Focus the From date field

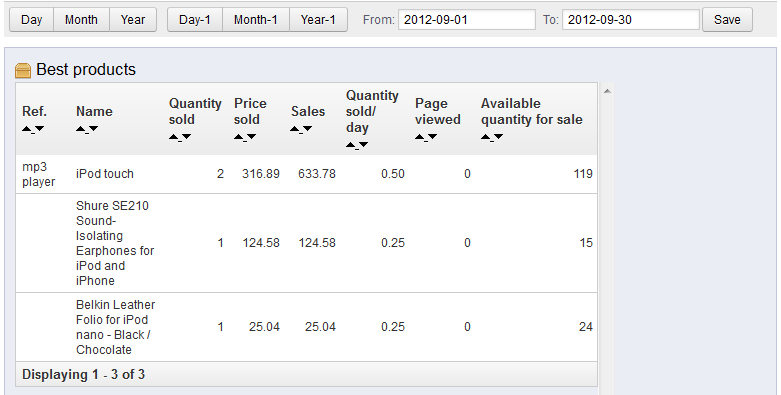click(x=467, y=20)
